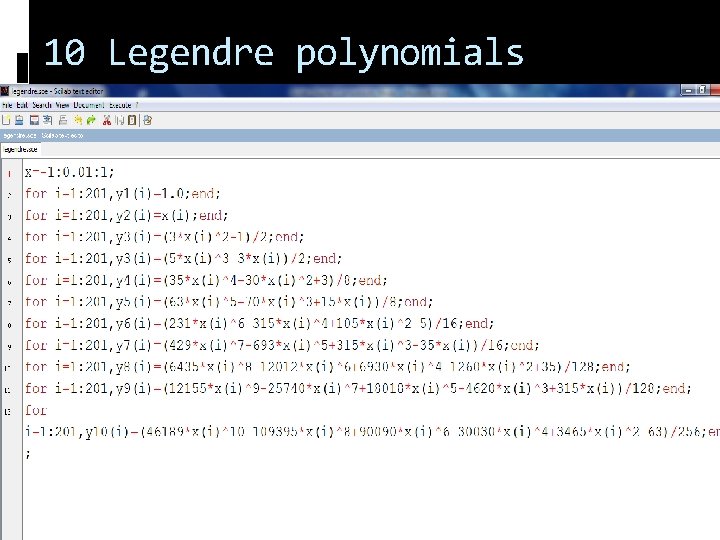Click the Undo toolbar icon
Screen dimensions: 720x540
click(x=78, y=120)
